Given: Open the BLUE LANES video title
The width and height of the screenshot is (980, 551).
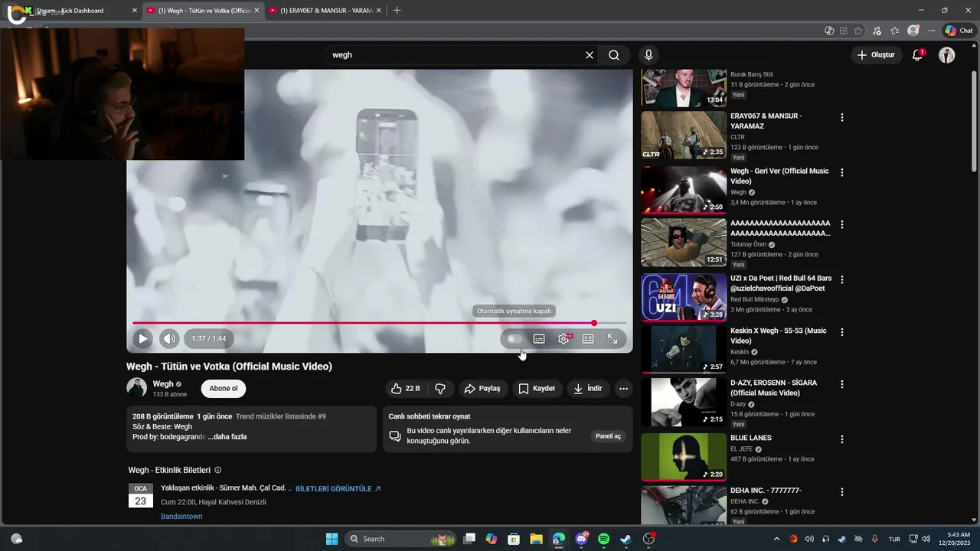Looking at the screenshot, I should (751, 439).
